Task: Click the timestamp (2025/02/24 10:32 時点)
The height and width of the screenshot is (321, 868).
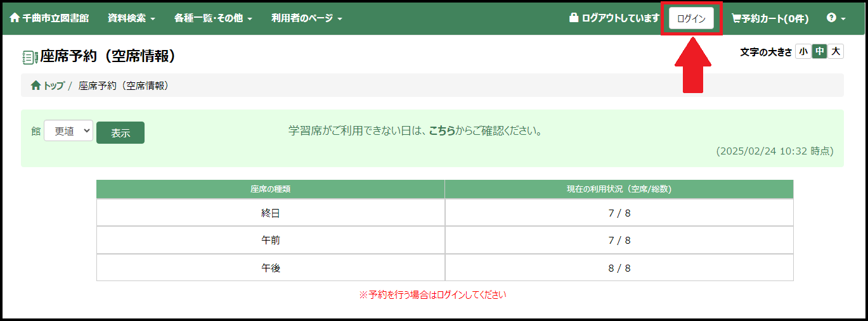Action: tap(775, 151)
